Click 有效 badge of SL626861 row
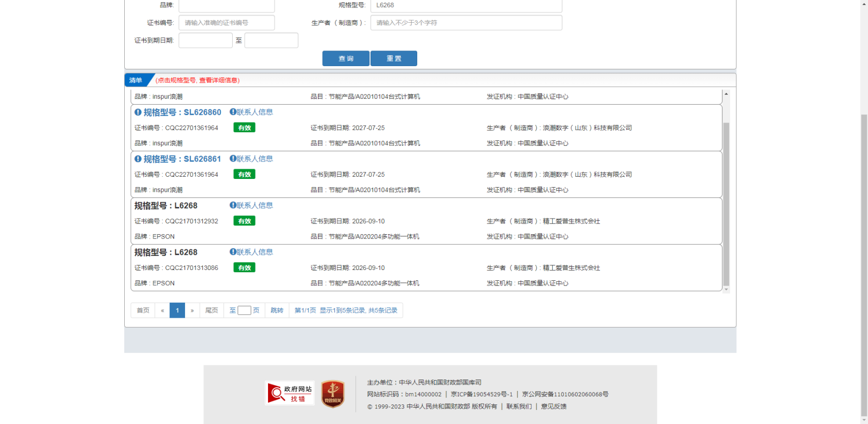This screenshot has height=424, width=868. [x=245, y=175]
